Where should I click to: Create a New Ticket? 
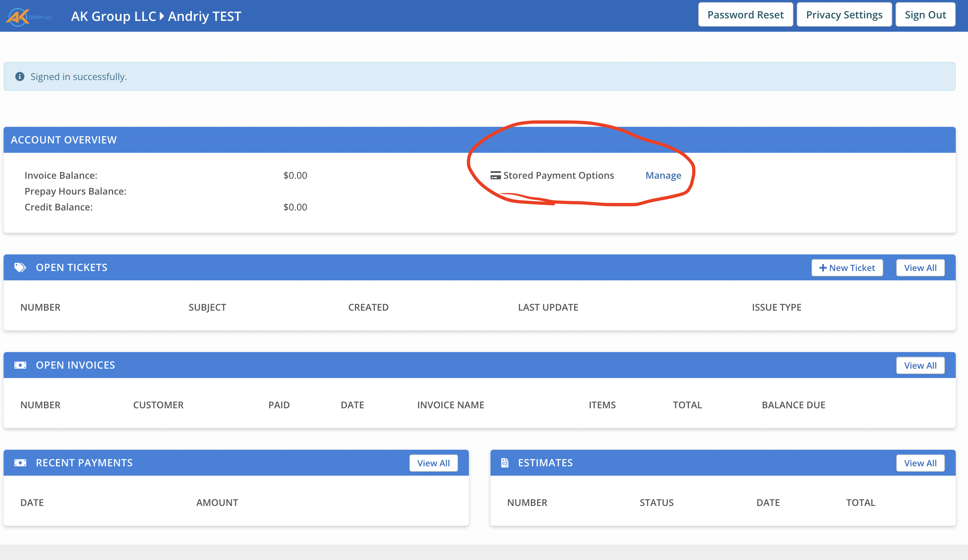tap(847, 268)
